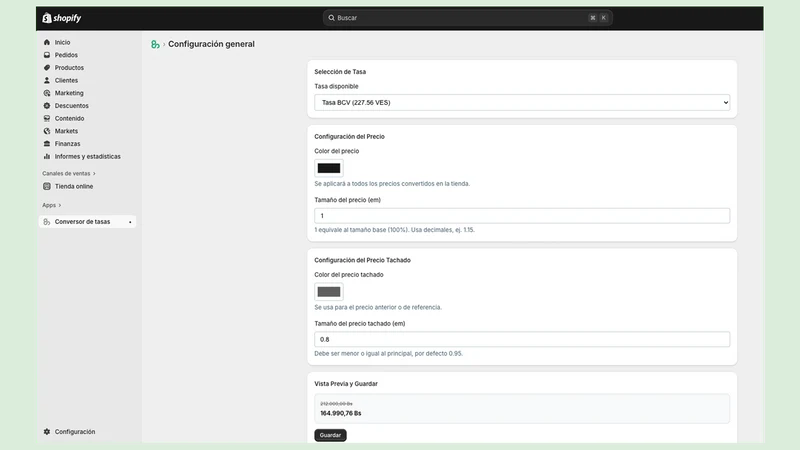Pick the Color del precio swatch
800x450 pixels.
coord(329,168)
